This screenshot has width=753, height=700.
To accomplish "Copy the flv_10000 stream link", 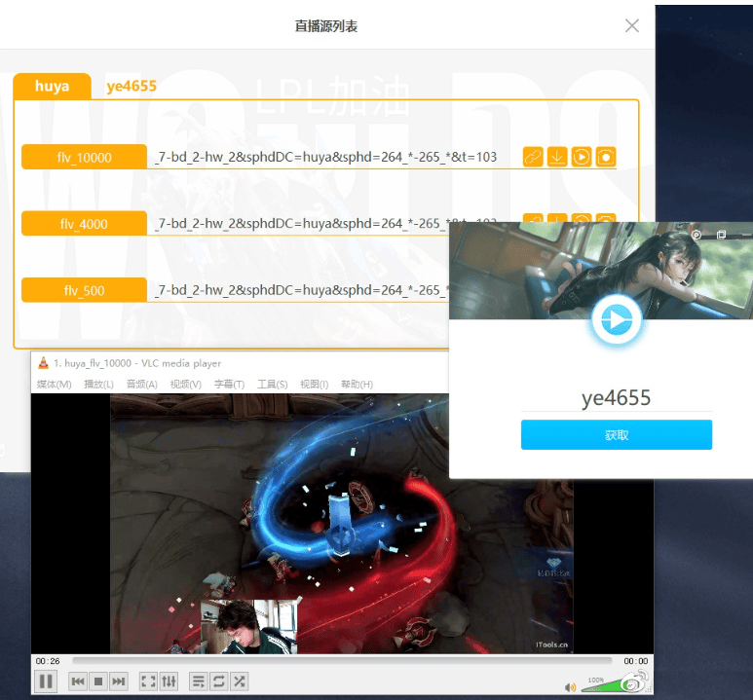I will tap(533, 157).
